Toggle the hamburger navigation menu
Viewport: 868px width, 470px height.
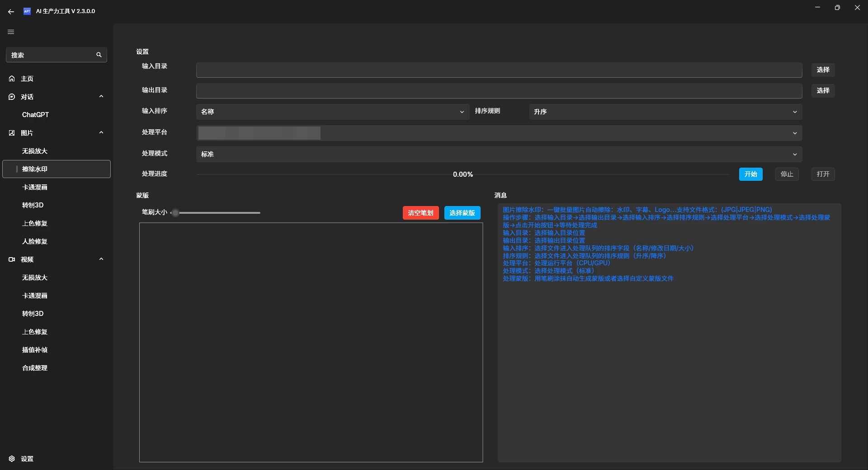click(11, 32)
